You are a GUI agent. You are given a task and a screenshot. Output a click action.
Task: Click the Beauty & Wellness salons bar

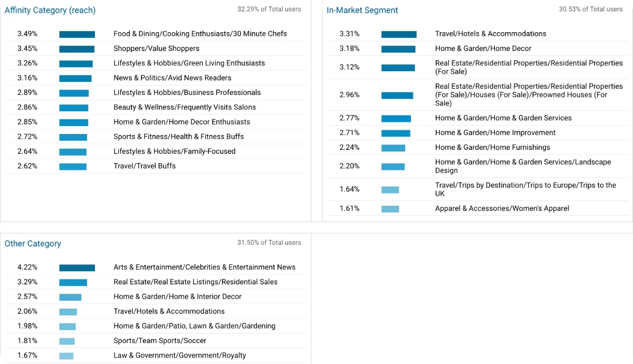74,108
